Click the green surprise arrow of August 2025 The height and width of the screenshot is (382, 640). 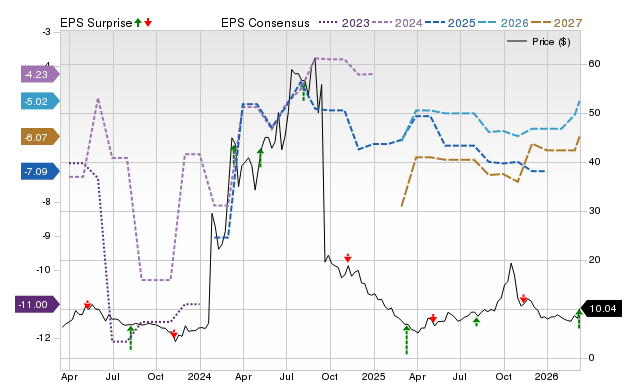pos(476,321)
